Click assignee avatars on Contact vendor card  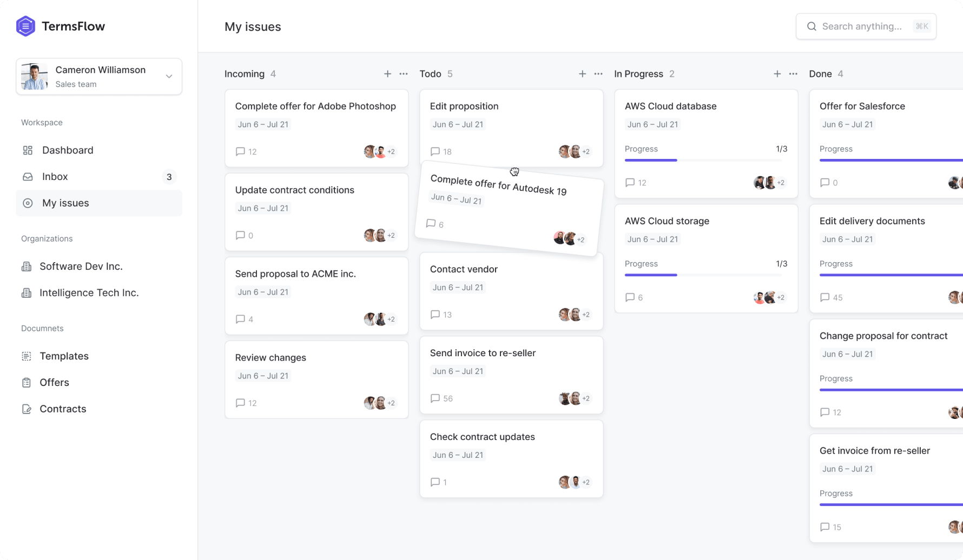tap(575, 315)
